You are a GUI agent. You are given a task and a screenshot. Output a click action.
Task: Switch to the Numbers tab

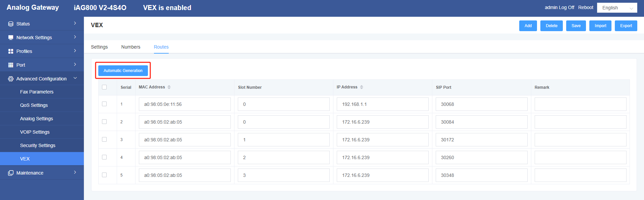[131, 47]
